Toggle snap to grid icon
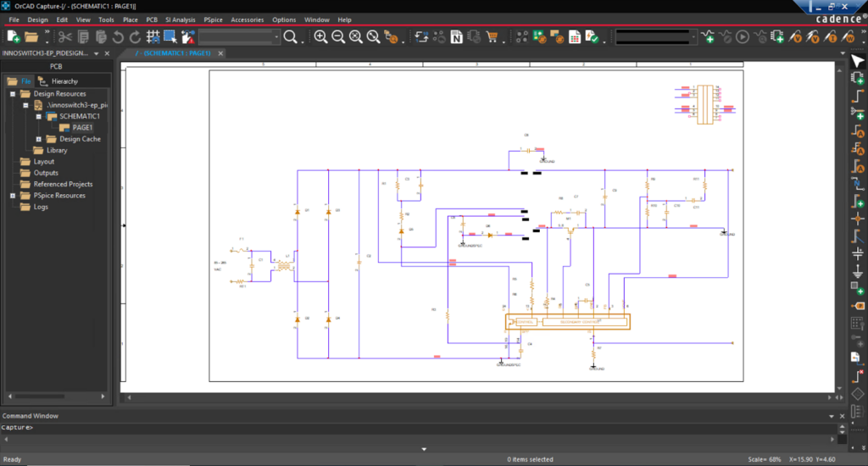This screenshot has width=868, height=466. pos(153,37)
